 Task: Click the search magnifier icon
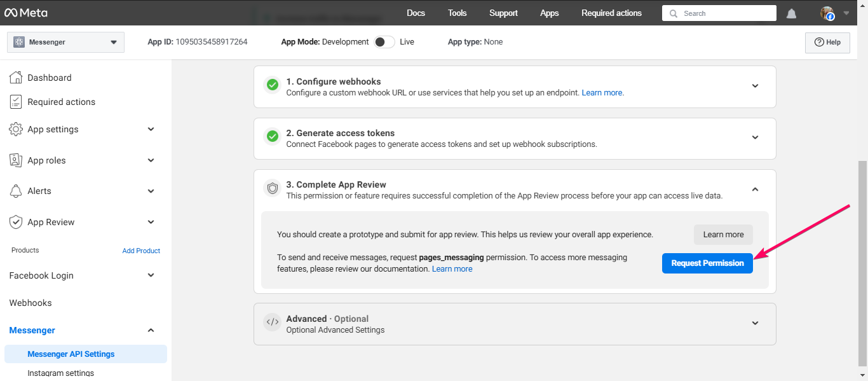674,13
